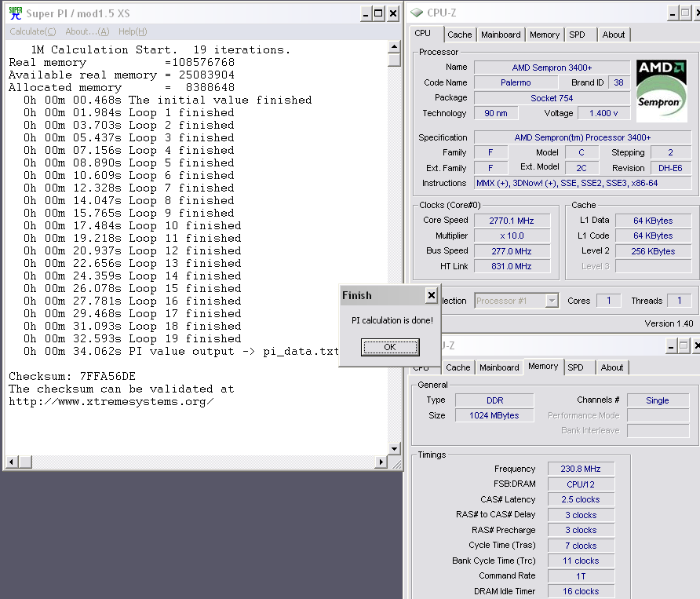Click the FSB:DRAM value CPU/12
700x599 pixels.
pyautogui.click(x=581, y=484)
